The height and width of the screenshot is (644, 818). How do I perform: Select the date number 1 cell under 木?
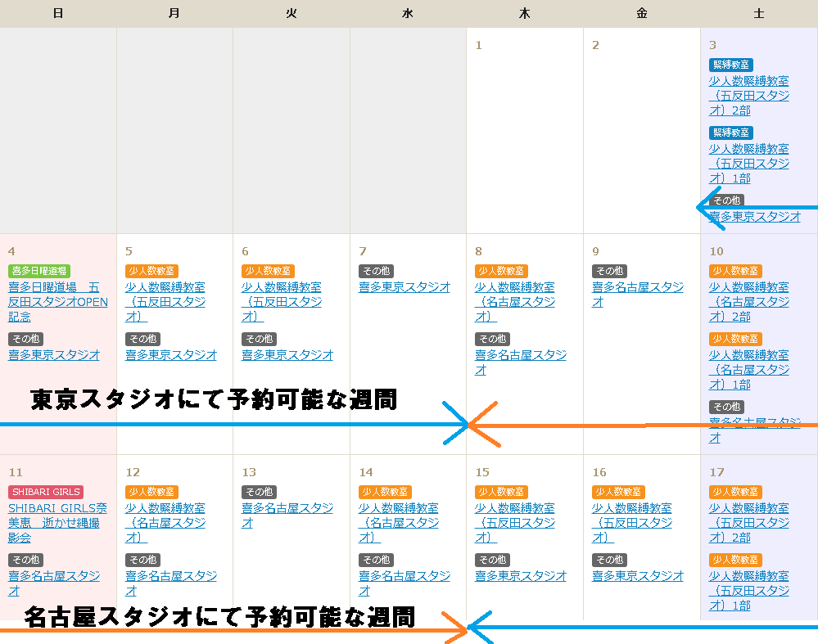[x=479, y=45]
